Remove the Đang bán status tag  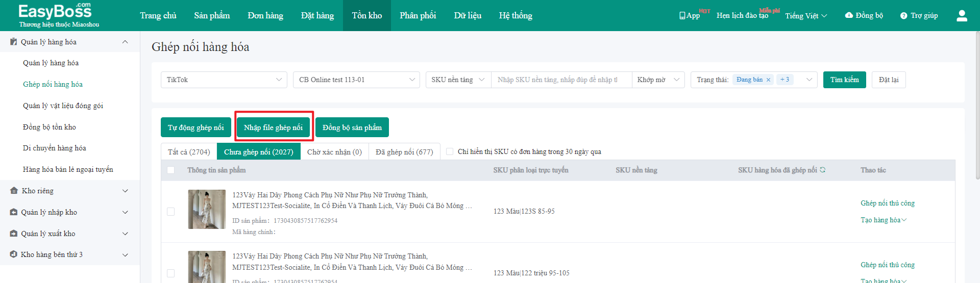[x=768, y=80]
